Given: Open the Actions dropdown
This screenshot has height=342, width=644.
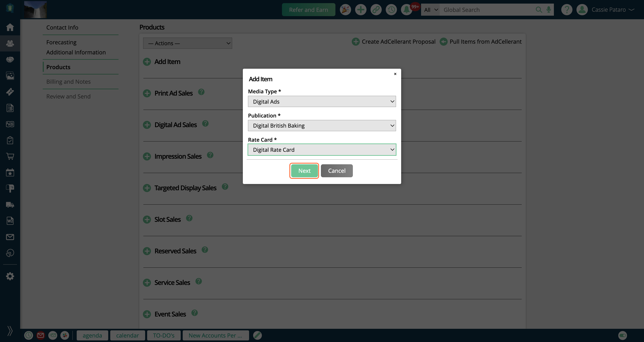Looking at the screenshot, I should pyautogui.click(x=188, y=43).
